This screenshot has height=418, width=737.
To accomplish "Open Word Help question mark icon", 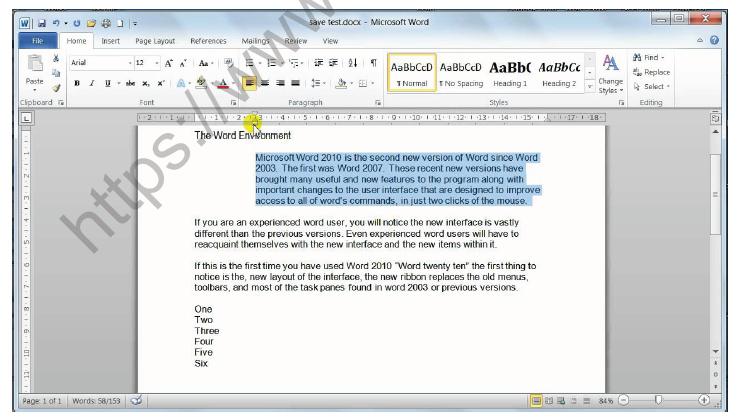I will (714, 40).
